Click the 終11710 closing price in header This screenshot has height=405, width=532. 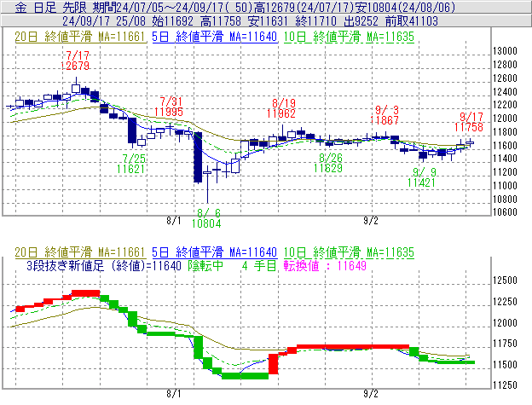315,21
